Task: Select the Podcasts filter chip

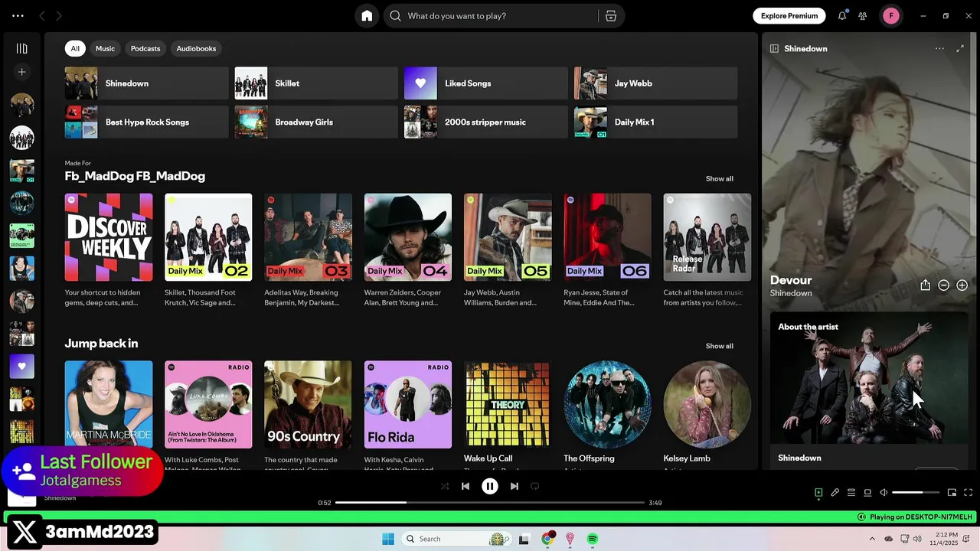Action: tap(145, 48)
